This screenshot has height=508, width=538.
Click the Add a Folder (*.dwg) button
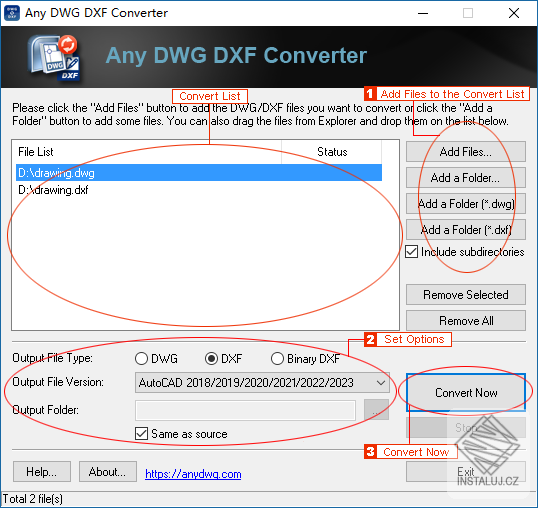[x=466, y=204]
